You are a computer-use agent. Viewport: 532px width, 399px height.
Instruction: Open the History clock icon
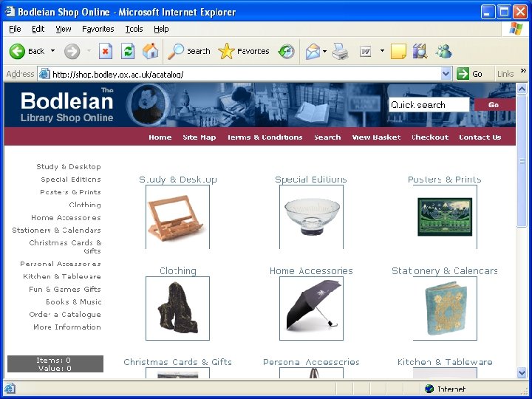point(286,52)
